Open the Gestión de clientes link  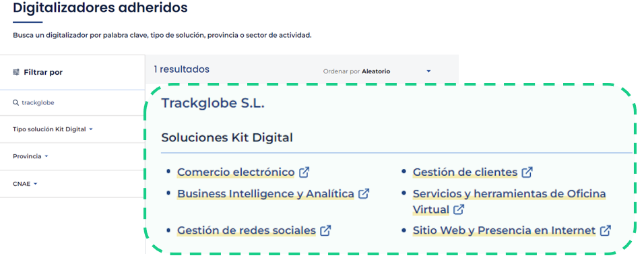click(x=465, y=172)
